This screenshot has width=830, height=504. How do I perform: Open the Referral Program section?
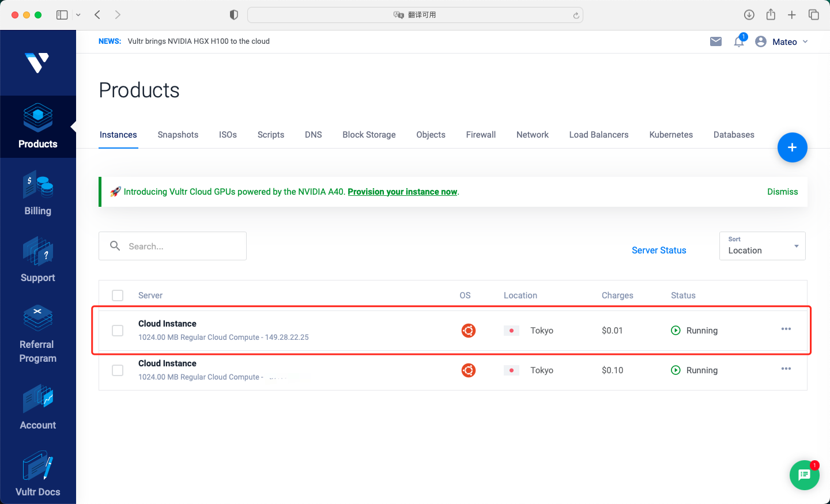(38, 334)
